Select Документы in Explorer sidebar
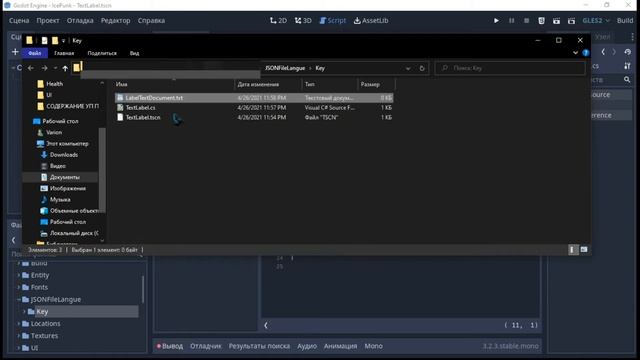 [x=64, y=177]
